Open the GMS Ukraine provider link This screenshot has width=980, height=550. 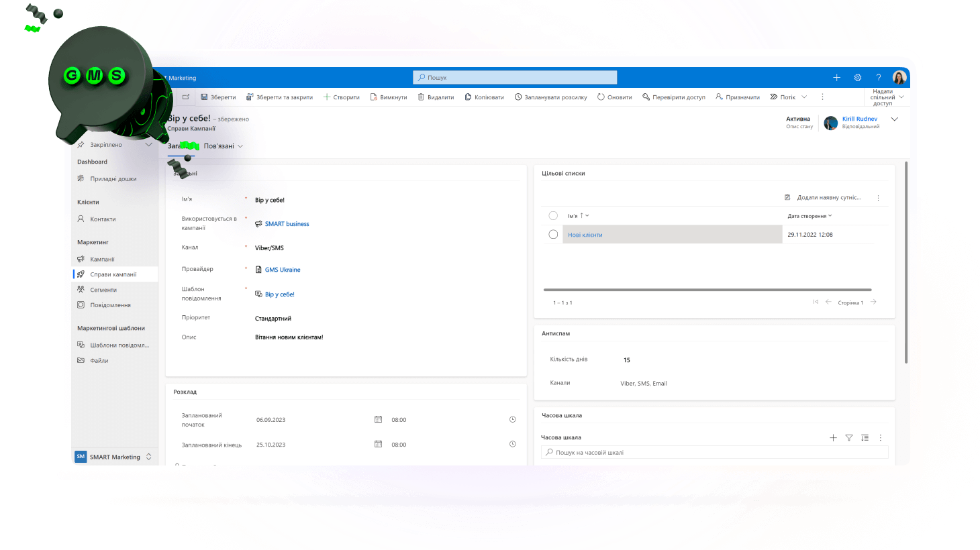[x=283, y=270]
